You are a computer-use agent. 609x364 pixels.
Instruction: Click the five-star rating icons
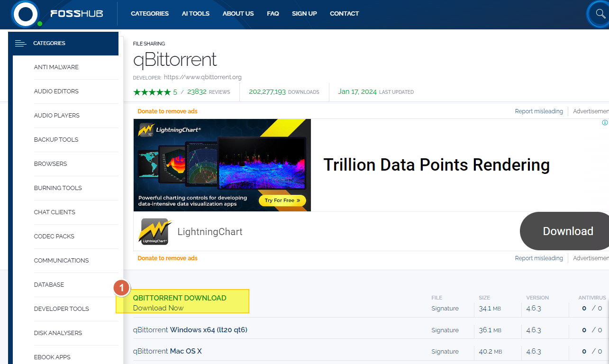tap(152, 92)
